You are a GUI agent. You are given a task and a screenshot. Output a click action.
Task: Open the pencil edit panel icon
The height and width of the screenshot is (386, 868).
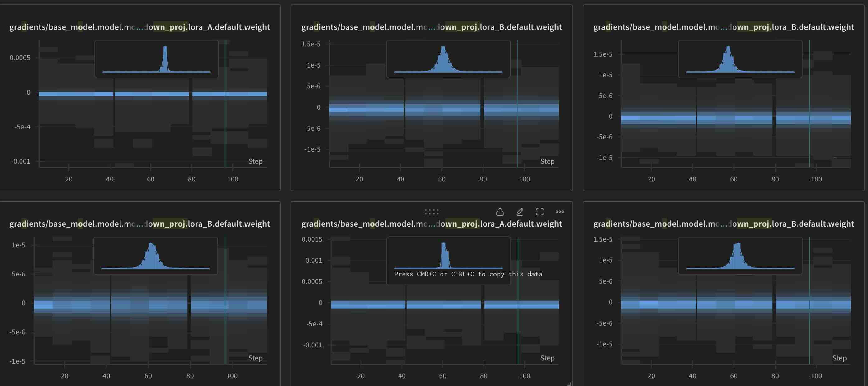coord(520,212)
